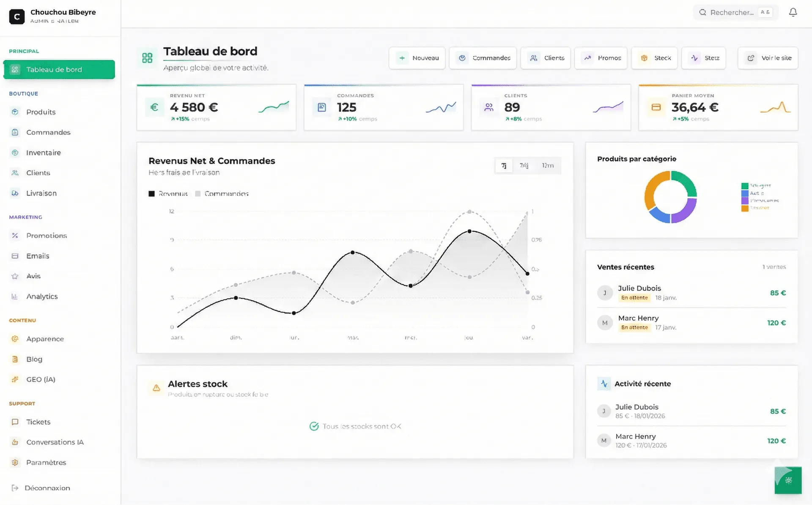This screenshot has width=812, height=505.
Task: Click the Promotions percent icon
Action: pos(15,236)
